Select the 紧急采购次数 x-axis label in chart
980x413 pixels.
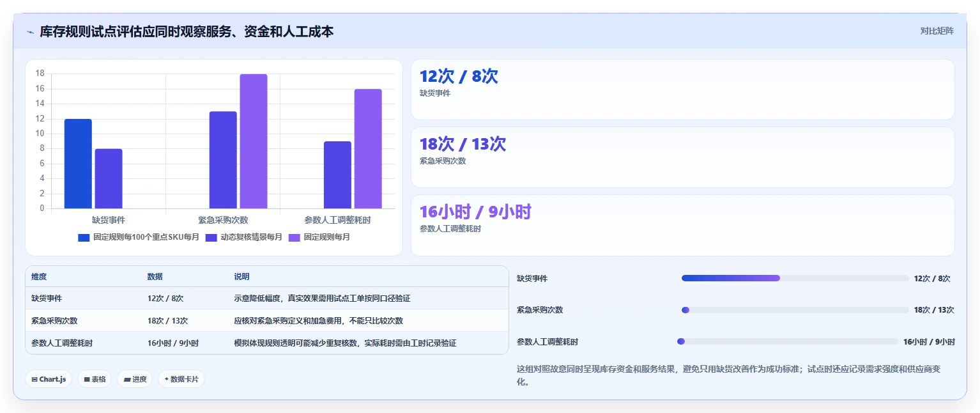(223, 220)
